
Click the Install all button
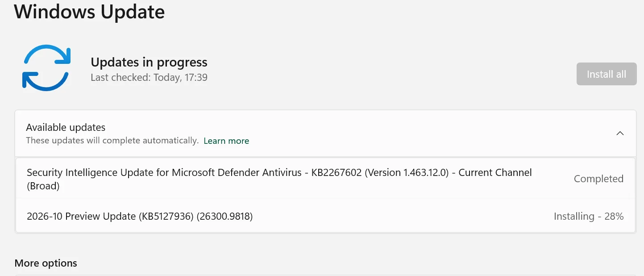607,74
